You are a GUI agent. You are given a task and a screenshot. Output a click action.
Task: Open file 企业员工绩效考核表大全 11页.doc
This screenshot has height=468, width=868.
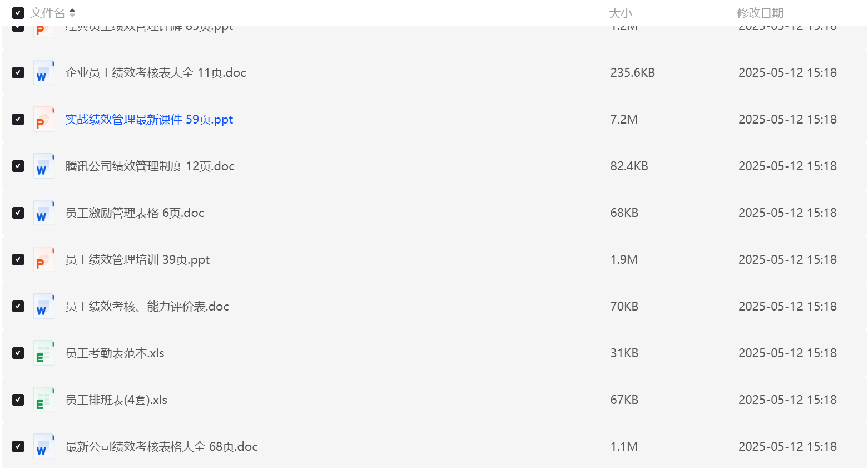click(156, 73)
